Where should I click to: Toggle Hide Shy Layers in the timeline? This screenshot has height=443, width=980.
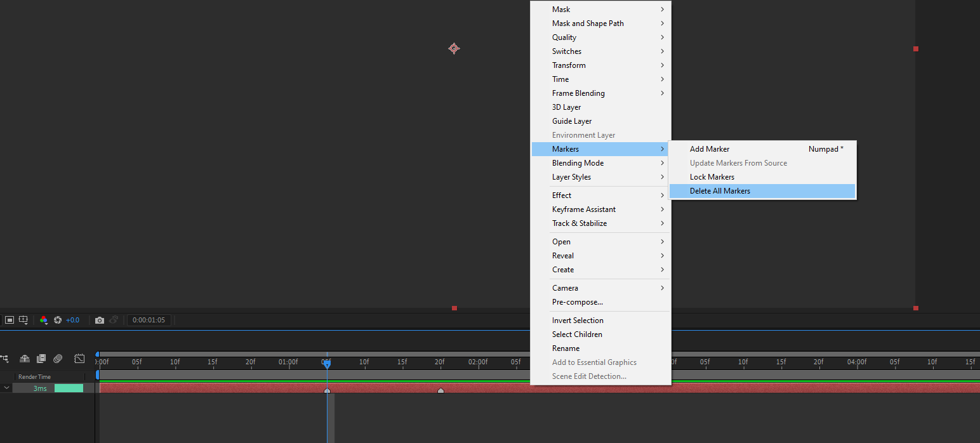point(25,359)
